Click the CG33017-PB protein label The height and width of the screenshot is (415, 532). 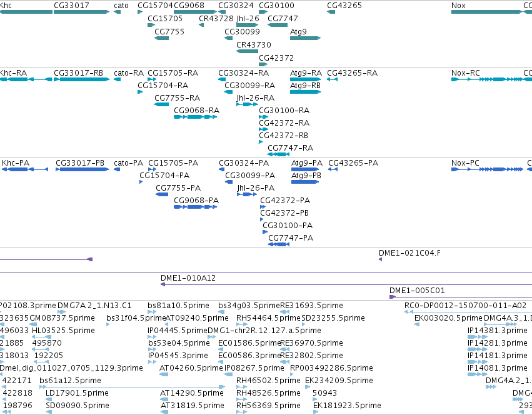80,163
